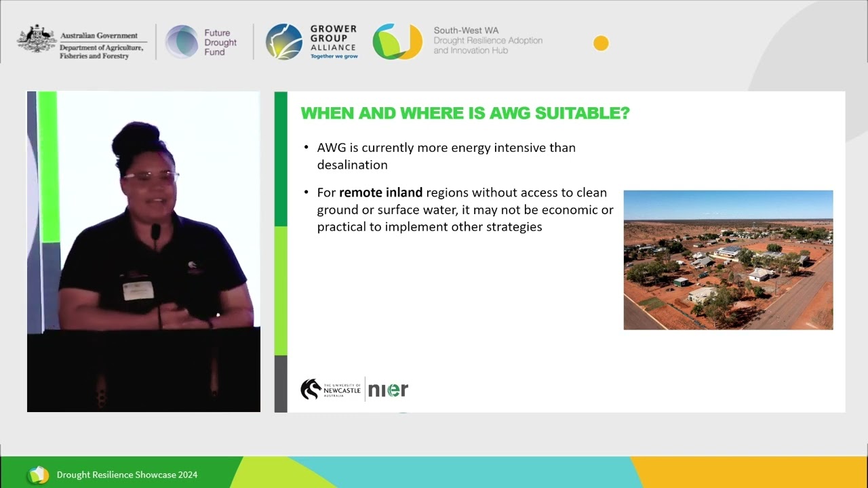Click the 'GROWER GROUP ALLIANCE' wordmark
Screen dimensions: 868x488
point(334,38)
